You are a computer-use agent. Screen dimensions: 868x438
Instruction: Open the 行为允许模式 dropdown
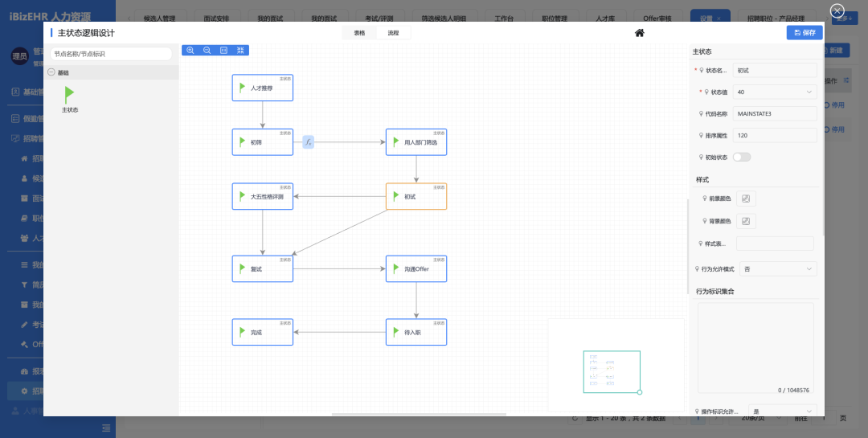pyautogui.click(x=778, y=269)
